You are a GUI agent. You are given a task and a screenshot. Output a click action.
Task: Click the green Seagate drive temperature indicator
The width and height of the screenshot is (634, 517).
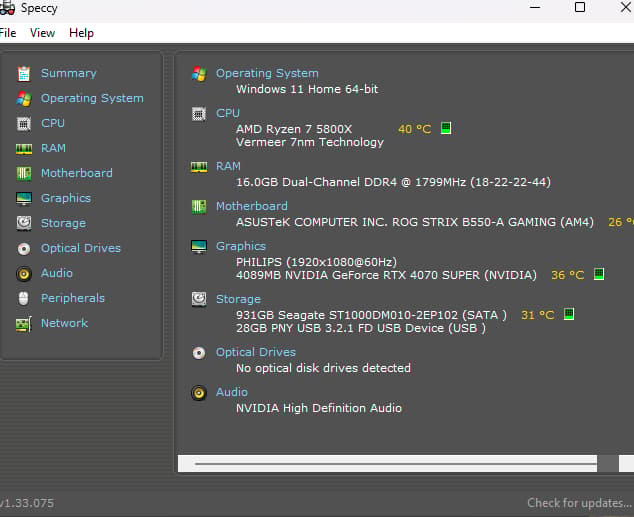click(x=569, y=314)
